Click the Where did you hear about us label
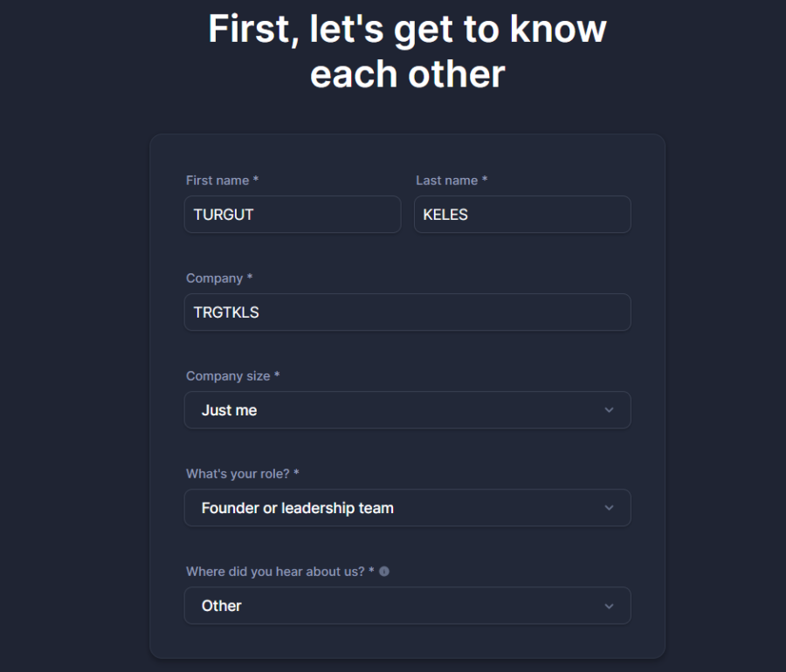 [x=279, y=572]
